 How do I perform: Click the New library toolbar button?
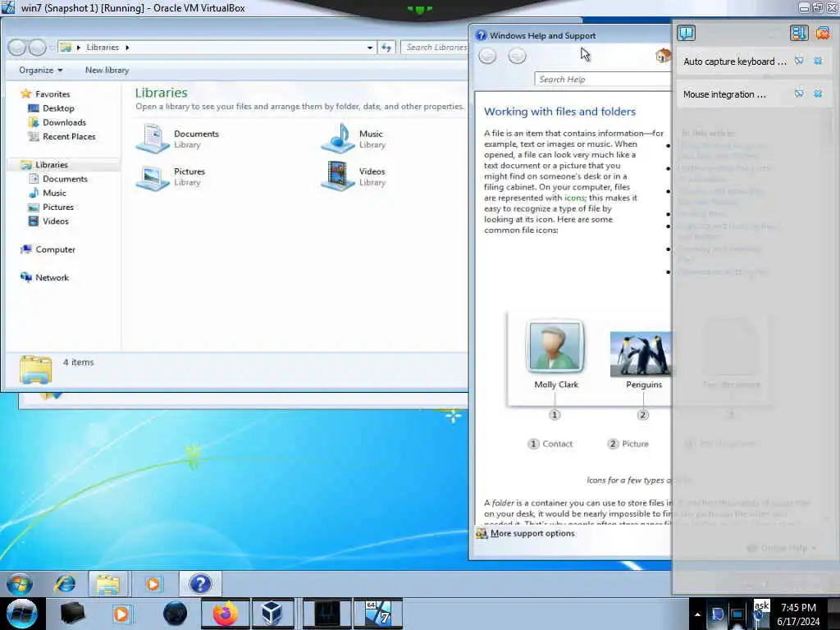(x=107, y=71)
